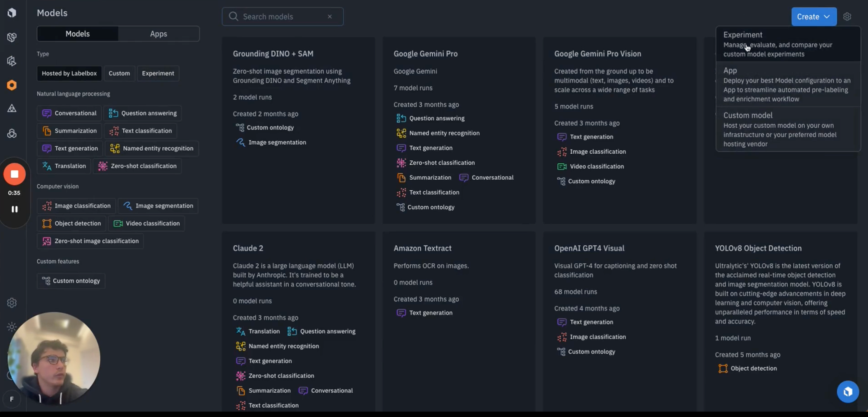Pause the screen recording
Viewport: 868px width, 417px height.
(14, 209)
